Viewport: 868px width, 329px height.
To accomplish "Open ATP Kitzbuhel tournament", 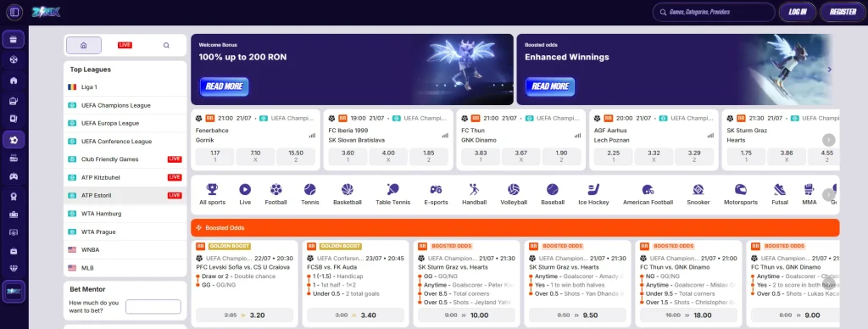I will 125,177.
